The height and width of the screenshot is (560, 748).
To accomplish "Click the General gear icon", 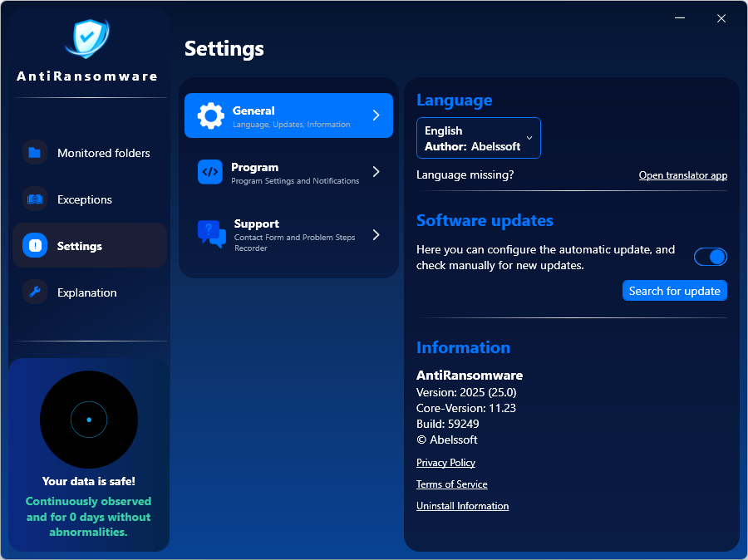I will click(210, 115).
